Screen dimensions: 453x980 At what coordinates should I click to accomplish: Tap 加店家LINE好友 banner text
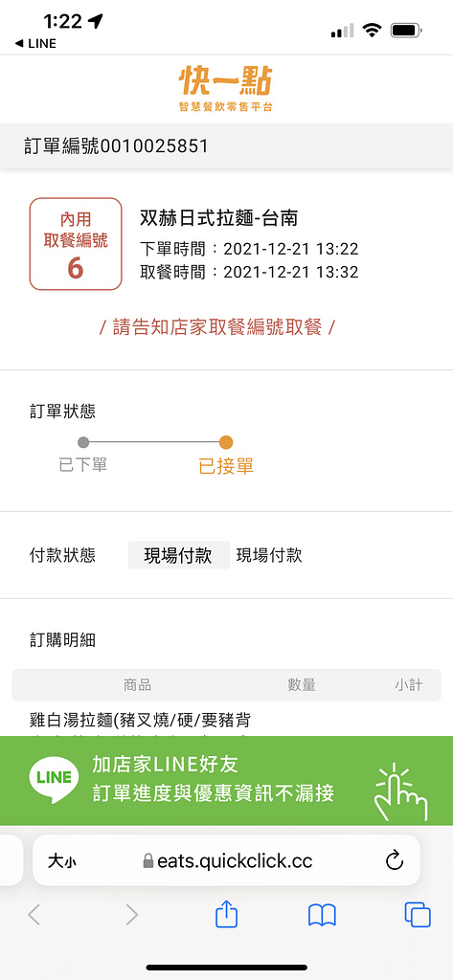coord(165,764)
